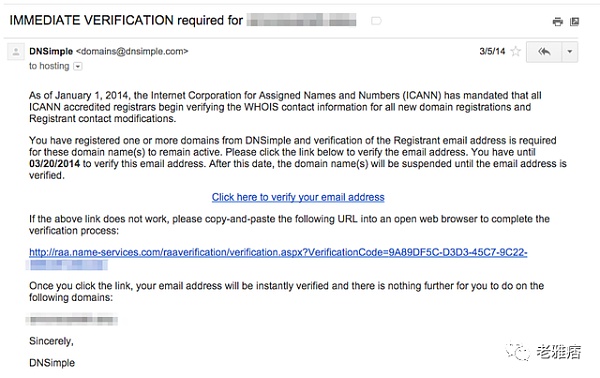Click the domains@dnsimple.com sender address

tap(132, 51)
